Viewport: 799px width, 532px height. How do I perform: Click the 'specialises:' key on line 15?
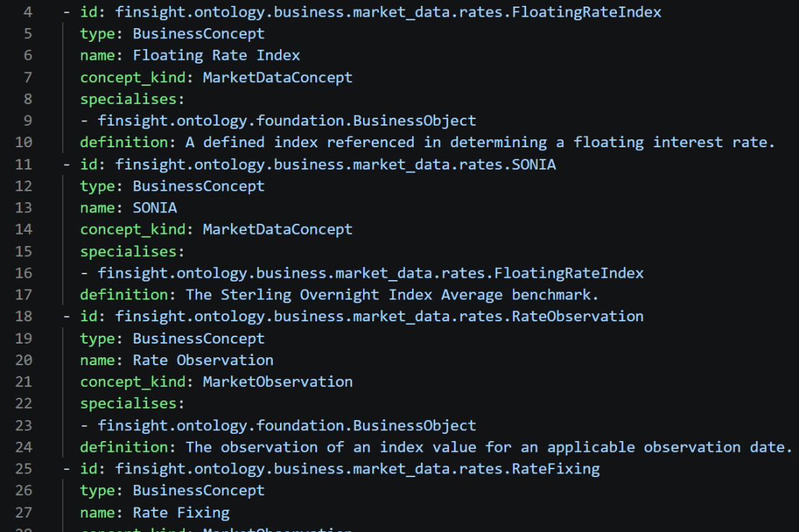tap(132, 251)
